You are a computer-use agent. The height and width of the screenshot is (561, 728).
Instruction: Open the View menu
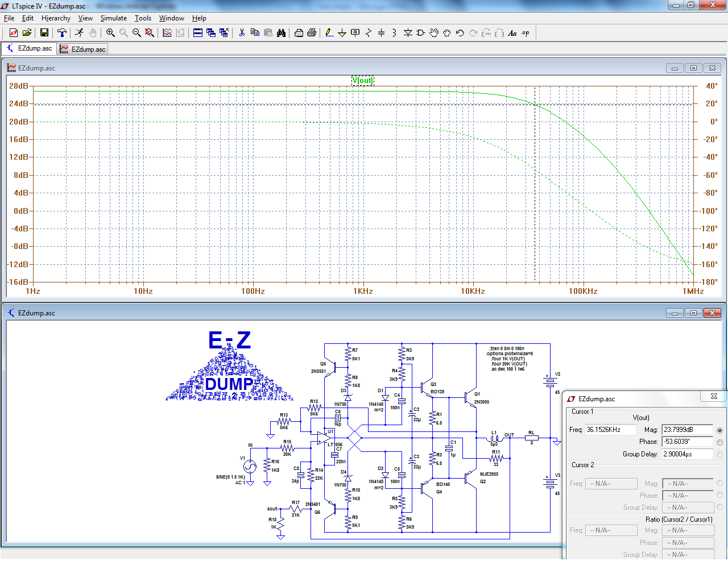[x=85, y=18]
